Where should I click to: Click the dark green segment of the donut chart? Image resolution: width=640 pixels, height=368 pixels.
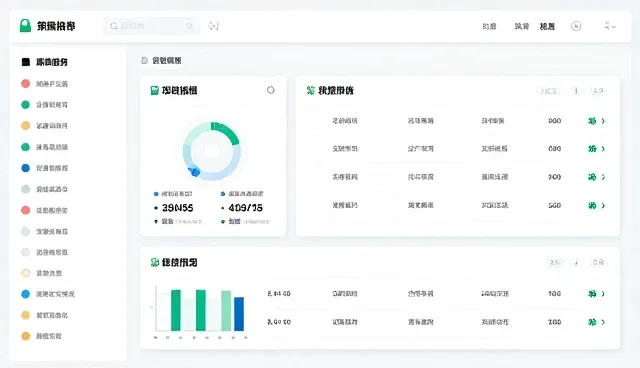228,132
